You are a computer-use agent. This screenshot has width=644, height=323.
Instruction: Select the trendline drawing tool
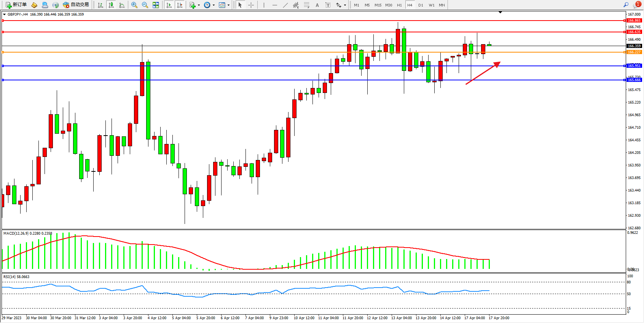285,5
